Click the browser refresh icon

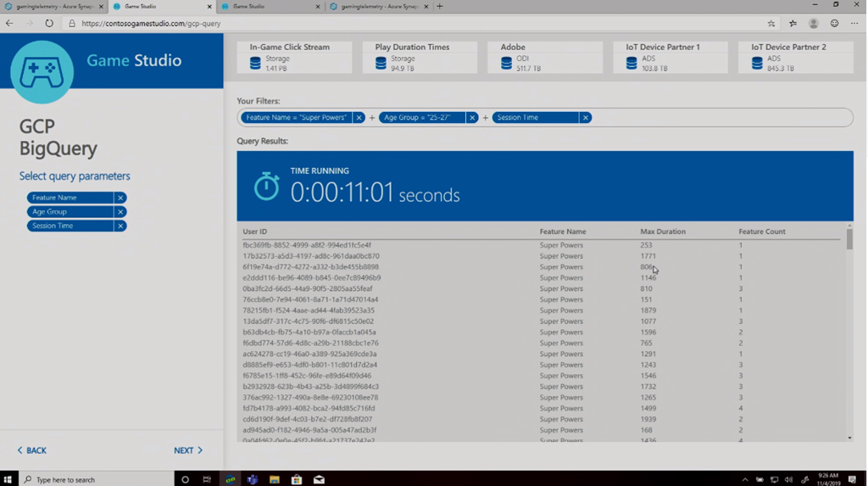point(49,24)
